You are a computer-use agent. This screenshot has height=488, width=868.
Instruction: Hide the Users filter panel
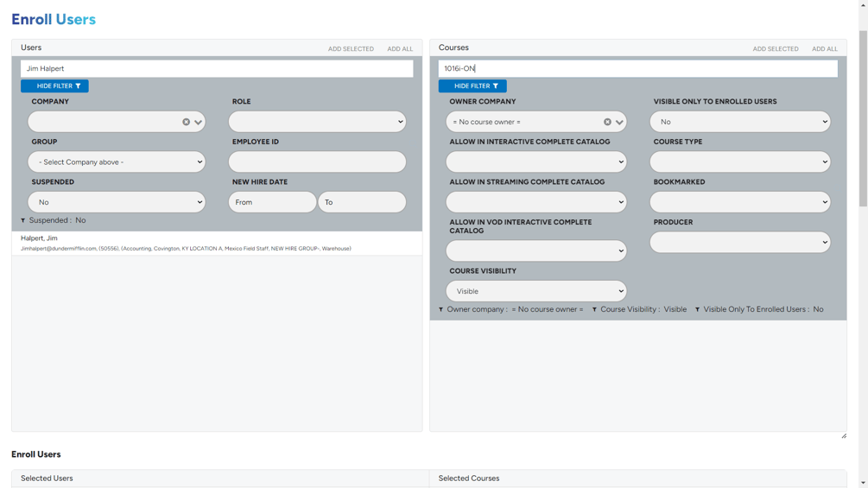54,86
